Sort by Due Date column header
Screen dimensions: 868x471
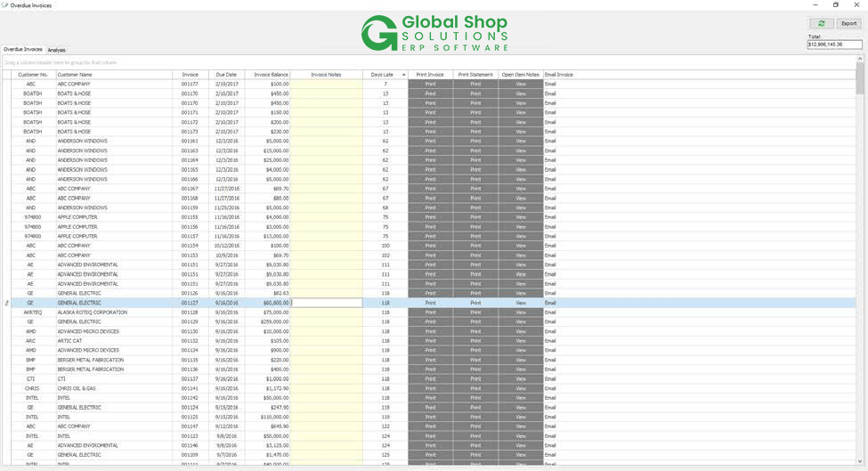(x=226, y=75)
